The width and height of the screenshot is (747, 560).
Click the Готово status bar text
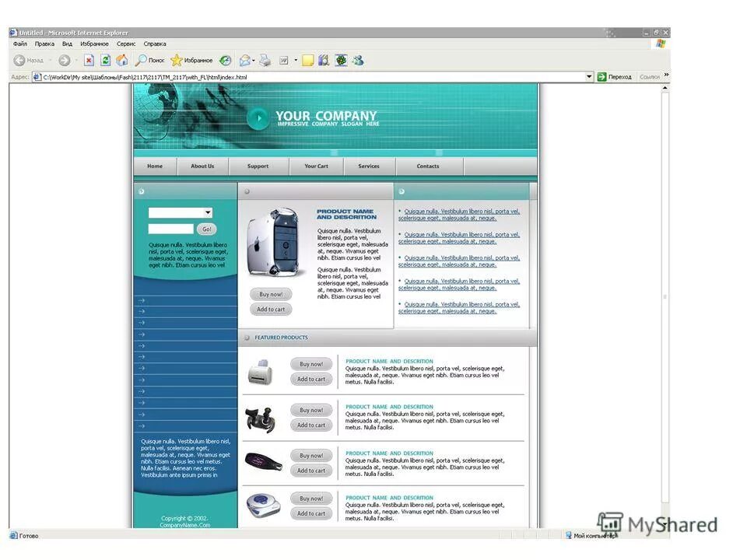[29, 536]
